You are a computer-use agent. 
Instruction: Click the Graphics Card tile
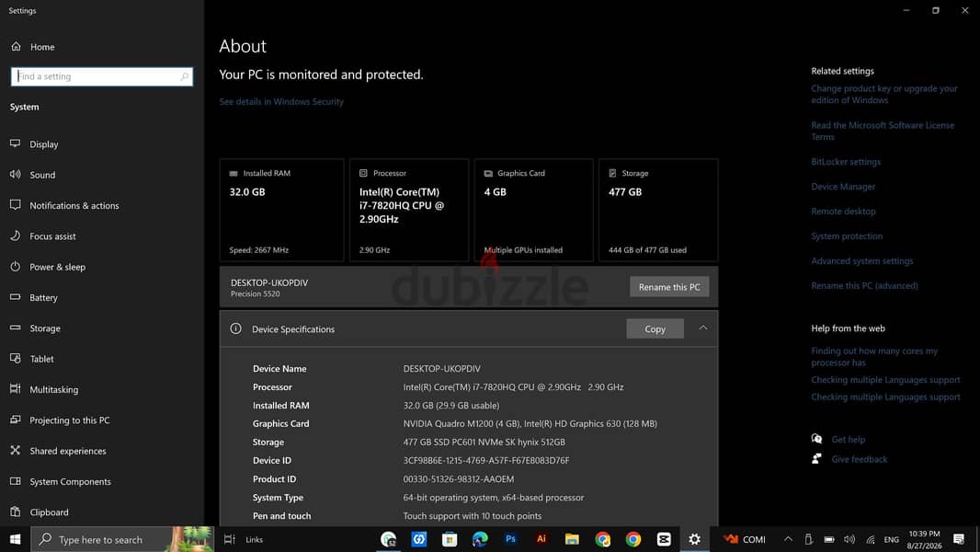534,210
